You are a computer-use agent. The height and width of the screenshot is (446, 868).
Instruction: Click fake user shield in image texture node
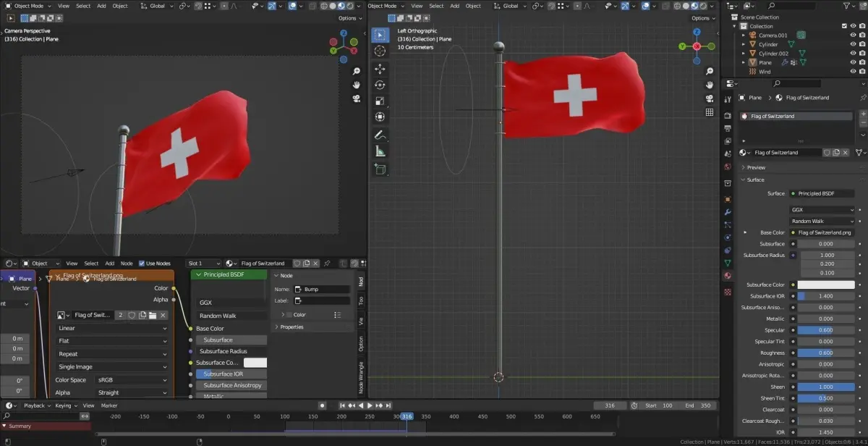(132, 315)
